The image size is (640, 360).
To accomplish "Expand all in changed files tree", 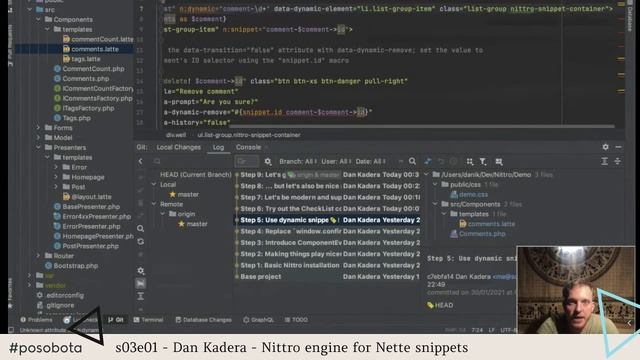I will coord(604,162).
